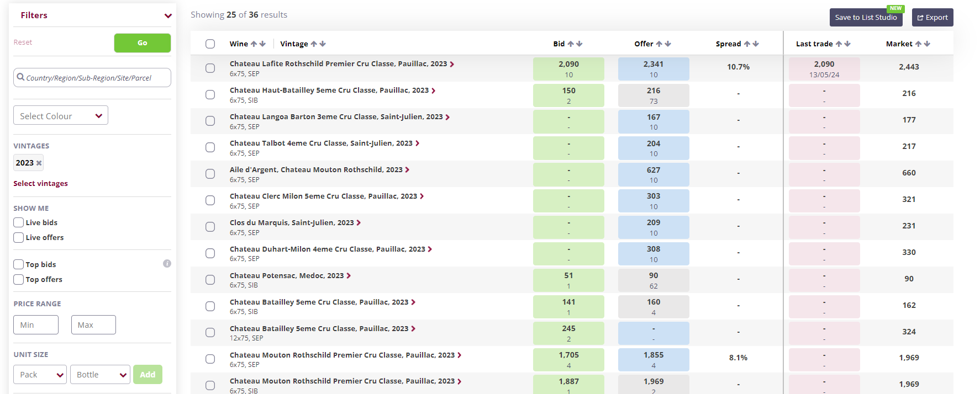Viewport: 980px width, 394px height.
Task: Tick checkbox for Chateau Lafite Rothschild row
Action: pyautogui.click(x=210, y=68)
